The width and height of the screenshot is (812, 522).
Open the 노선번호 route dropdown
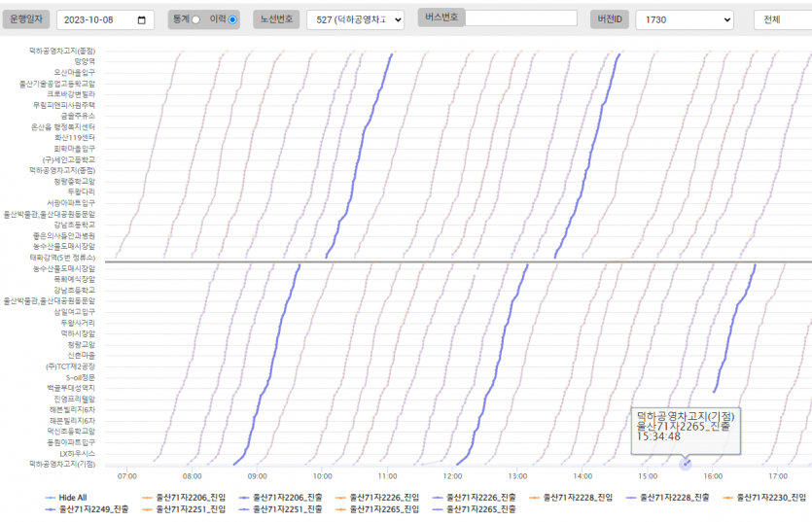[355, 20]
